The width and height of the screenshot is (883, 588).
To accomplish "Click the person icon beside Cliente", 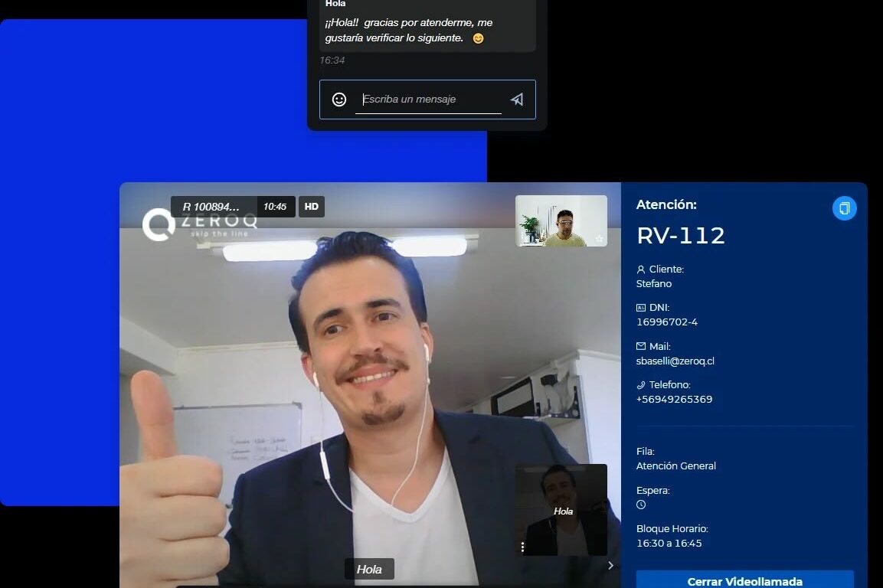I will [x=639, y=269].
